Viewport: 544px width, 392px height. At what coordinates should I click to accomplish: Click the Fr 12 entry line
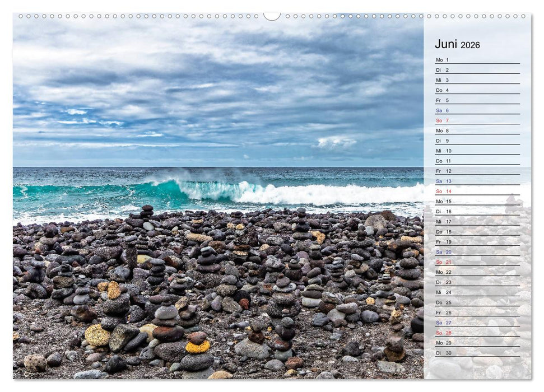coord(476,171)
